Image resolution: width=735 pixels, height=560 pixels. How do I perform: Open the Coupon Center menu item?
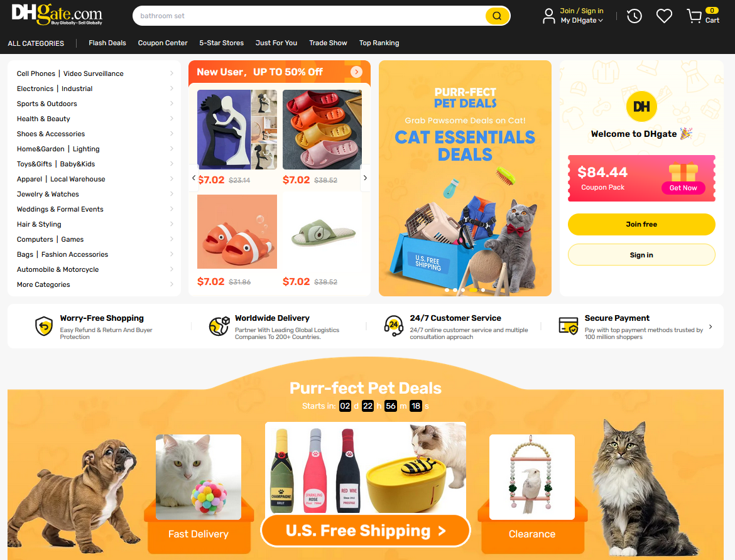pyautogui.click(x=163, y=43)
